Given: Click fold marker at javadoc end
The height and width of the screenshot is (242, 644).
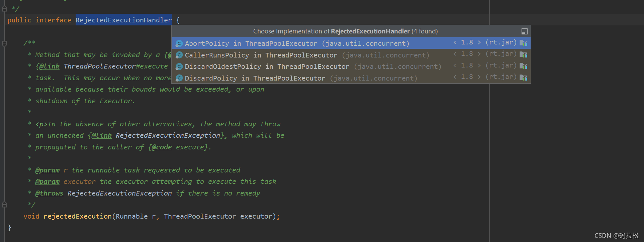Looking at the screenshot, I should point(4,204).
